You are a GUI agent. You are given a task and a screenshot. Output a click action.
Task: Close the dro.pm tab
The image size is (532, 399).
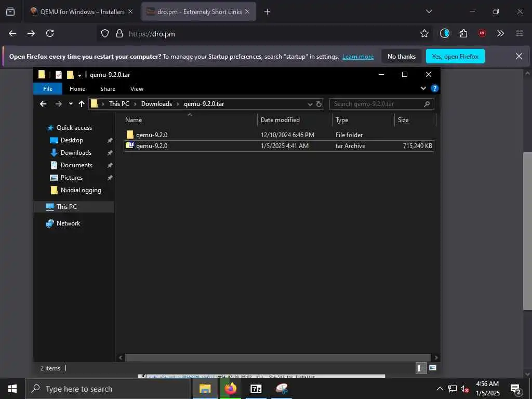(247, 11)
